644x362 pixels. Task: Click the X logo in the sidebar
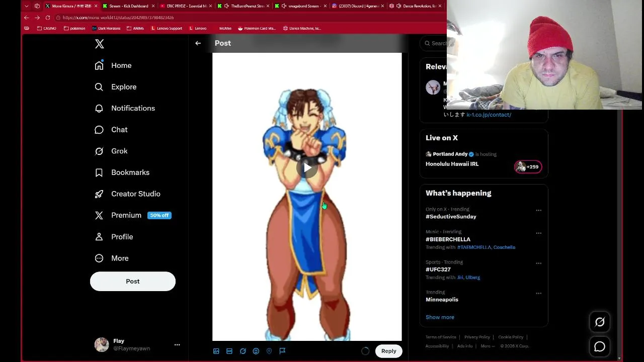point(100,44)
